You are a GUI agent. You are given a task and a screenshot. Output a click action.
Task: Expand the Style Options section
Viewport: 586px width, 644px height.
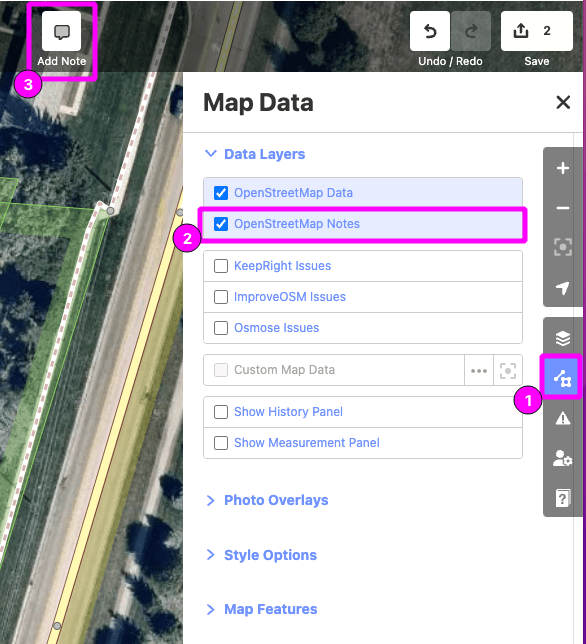(x=261, y=555)
